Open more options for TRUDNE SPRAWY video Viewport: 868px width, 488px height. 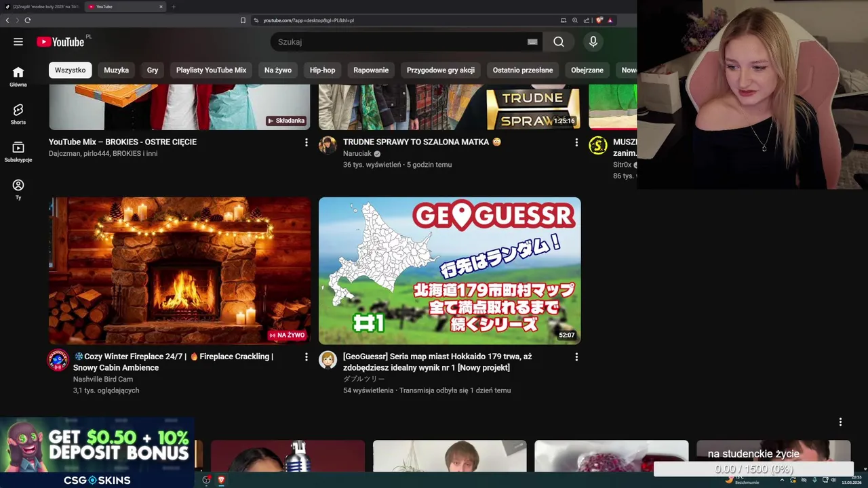click(x=576, y=142)
